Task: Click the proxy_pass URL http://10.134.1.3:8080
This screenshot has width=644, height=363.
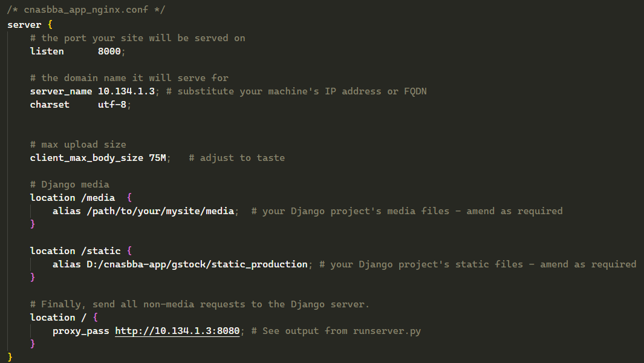Action: pos(177,331)
